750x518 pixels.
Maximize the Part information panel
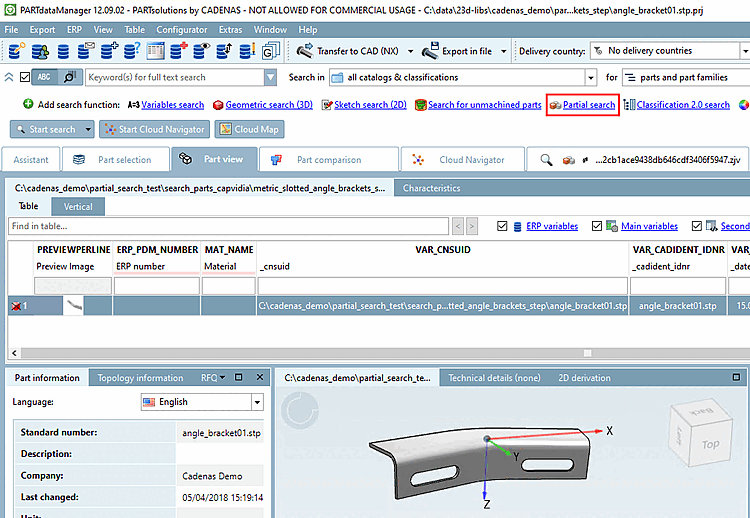(239, 377)
